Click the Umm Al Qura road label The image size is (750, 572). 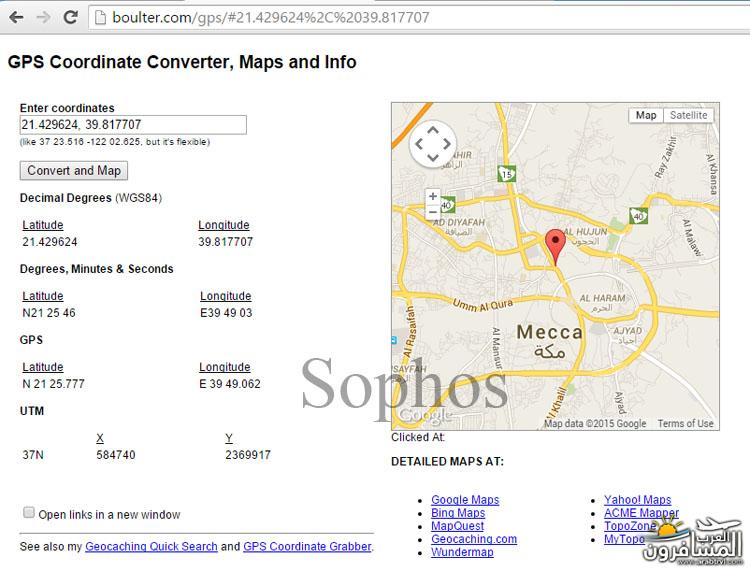(x=483, y=305)
